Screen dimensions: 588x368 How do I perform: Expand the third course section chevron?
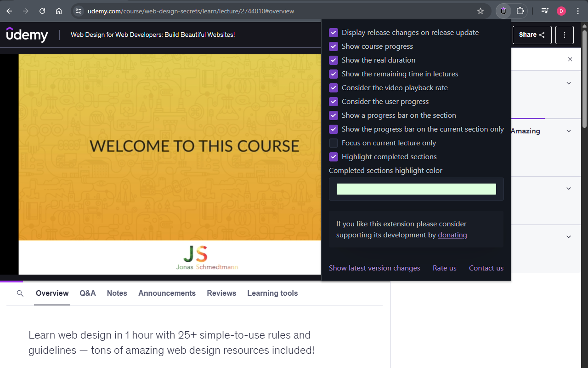(x=569, y=189)
